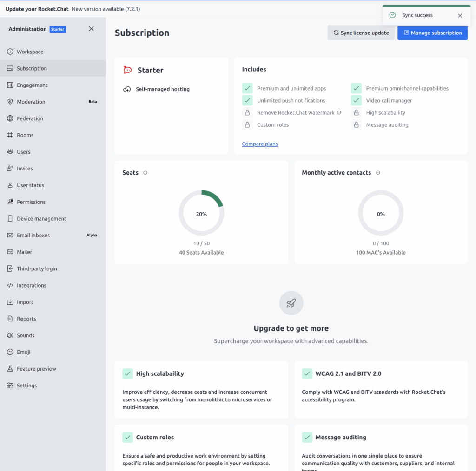Click the rocket upgrade icon
This screenshot has width=476, height=471.
291,303
